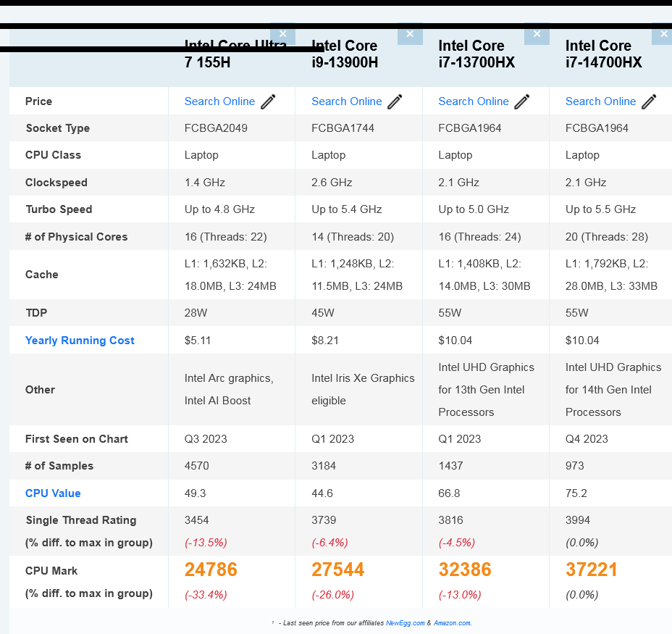Screen dimensions: 672x634
Task: Edit the price for Intel Core i7-13700HX
Action: pyautogui.click(x=522, y=101)
